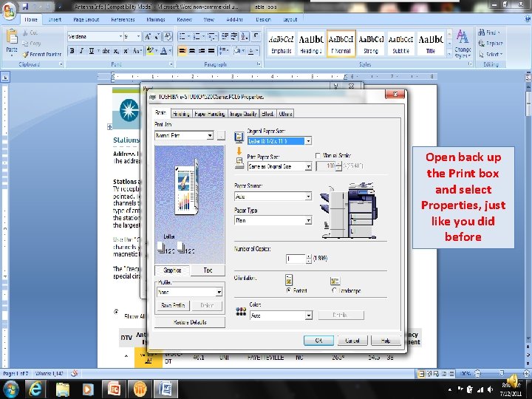Viewport: 532px width, 399px height.
Task: Toggle Italic formatting in ribbon
Action: (81, 51)
